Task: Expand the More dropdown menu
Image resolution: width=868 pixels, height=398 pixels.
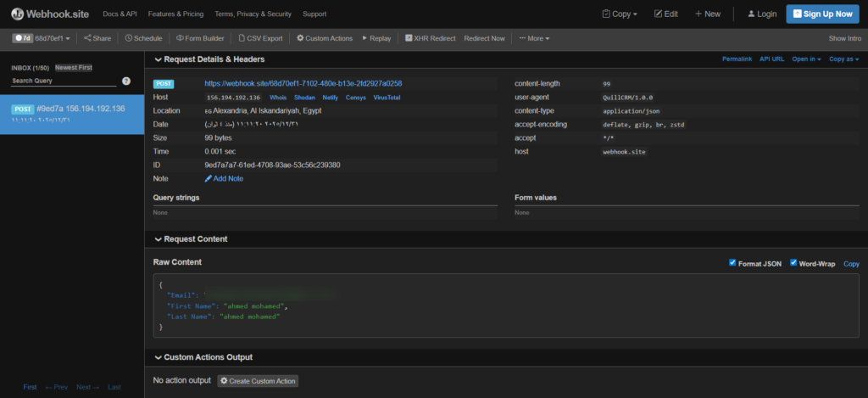Action: click(x=534, y=38)
